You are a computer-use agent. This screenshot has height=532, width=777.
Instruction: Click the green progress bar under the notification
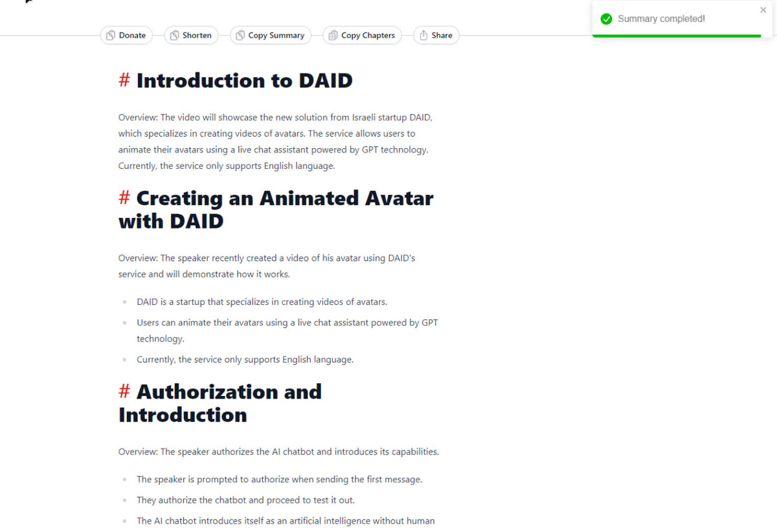[677, 36]
